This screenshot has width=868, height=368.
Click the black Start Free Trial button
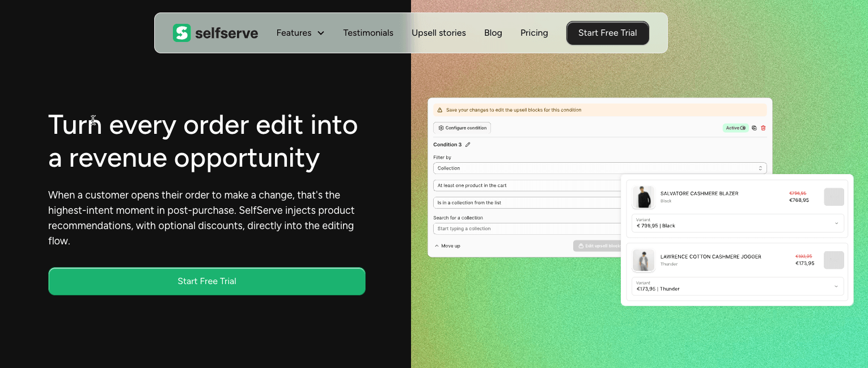pyautogui.click(x=608, y=33)
